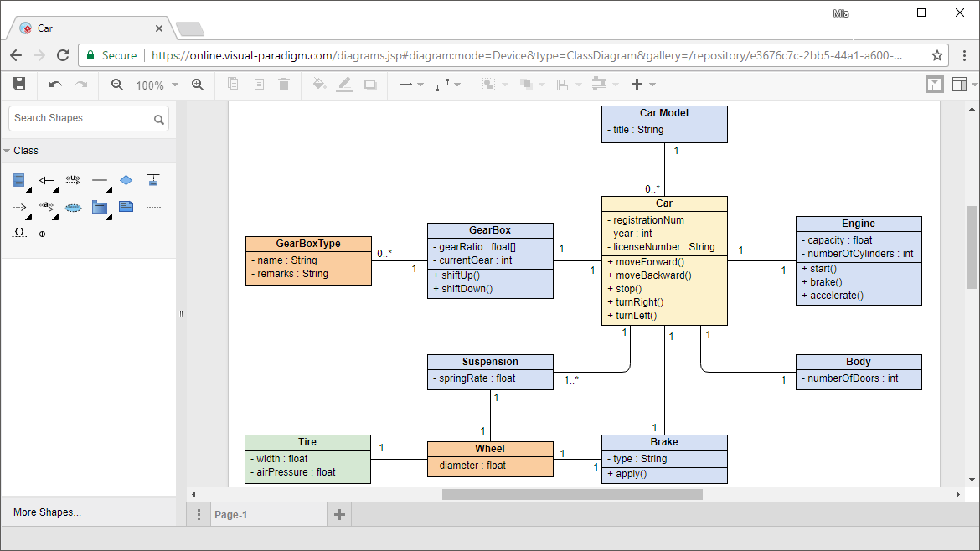Pick the dashed ellipse Collaboration shape
This screenshot has width=980, height=551.
[x=73, y=208]
